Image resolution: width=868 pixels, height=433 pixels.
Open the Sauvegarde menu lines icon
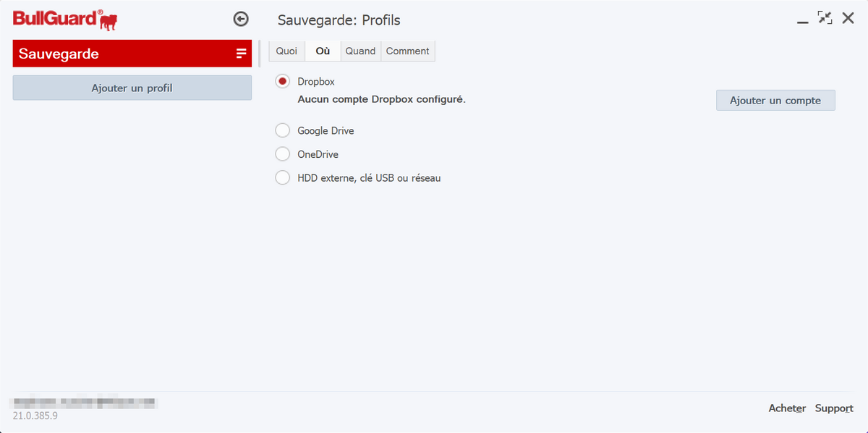242,54
